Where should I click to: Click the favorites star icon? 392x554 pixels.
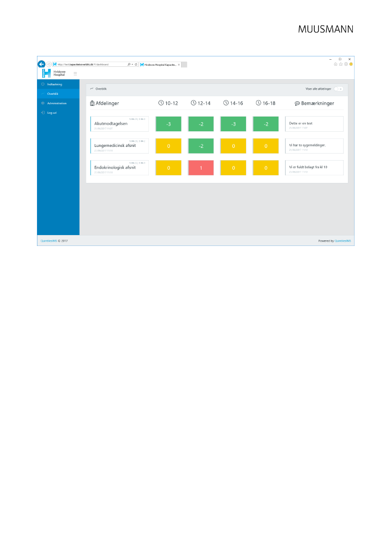tap(341, 64)
